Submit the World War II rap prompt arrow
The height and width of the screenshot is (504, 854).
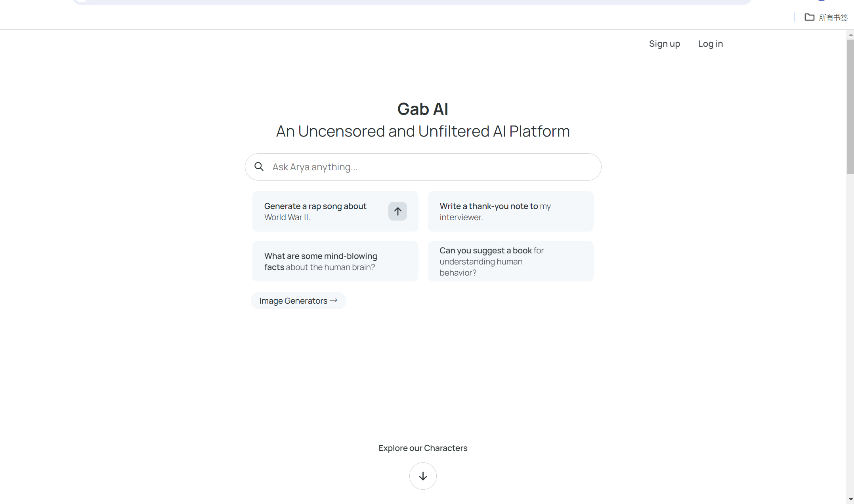397,211
